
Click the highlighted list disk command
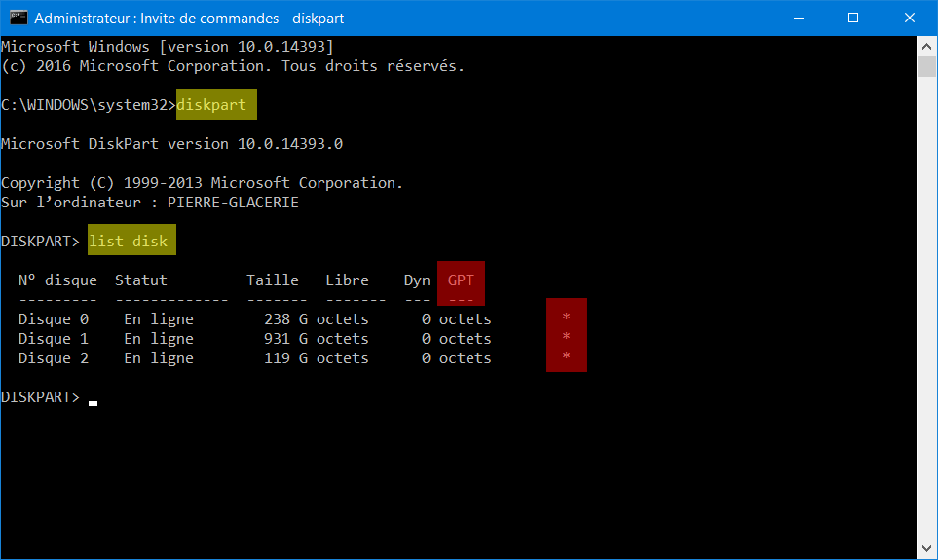pyautogui.click(x=128, y=241)
